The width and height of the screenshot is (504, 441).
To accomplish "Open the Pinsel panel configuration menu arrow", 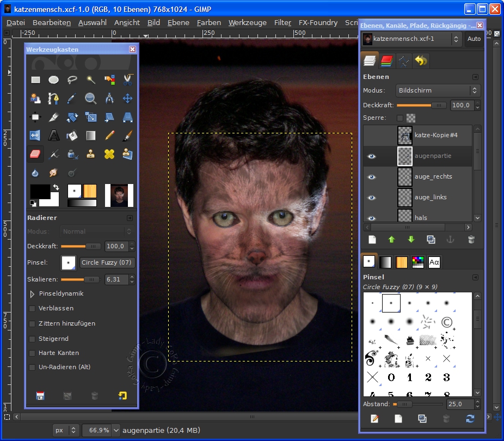I will [x=475, y=277].
